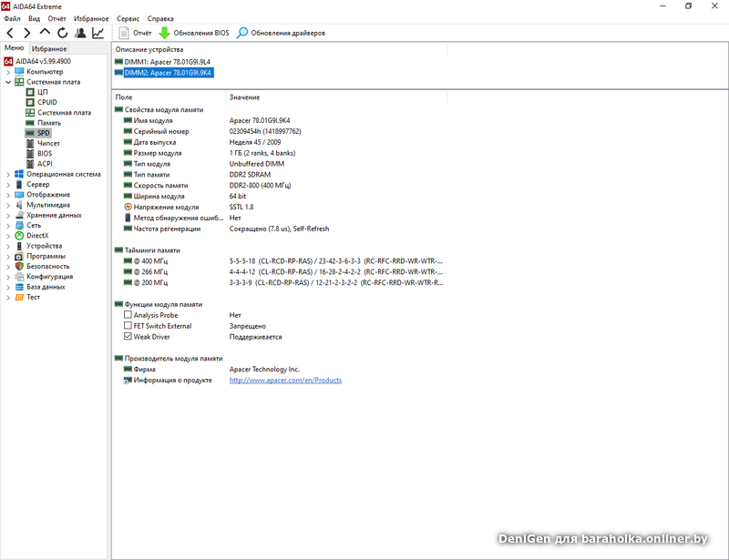Click the Отображение monitor icon

pos(19,195)
